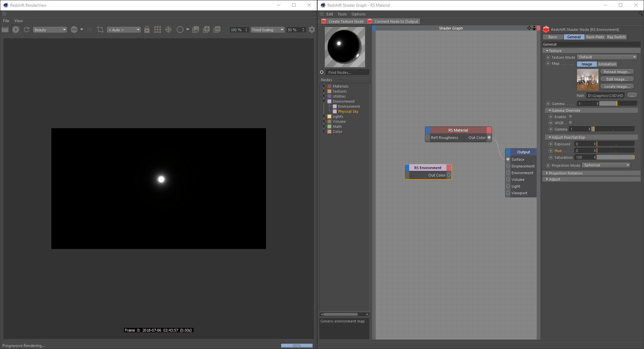The width and height of the screenshot is (644, 349).
Task: Click the Find Nodes search field
Action: tap(347, 72)
